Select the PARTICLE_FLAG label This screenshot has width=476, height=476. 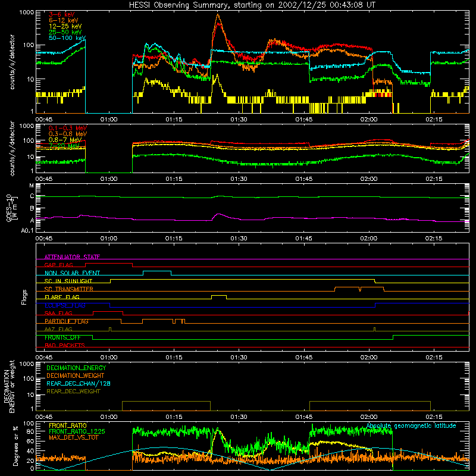(x=67, y=321)
